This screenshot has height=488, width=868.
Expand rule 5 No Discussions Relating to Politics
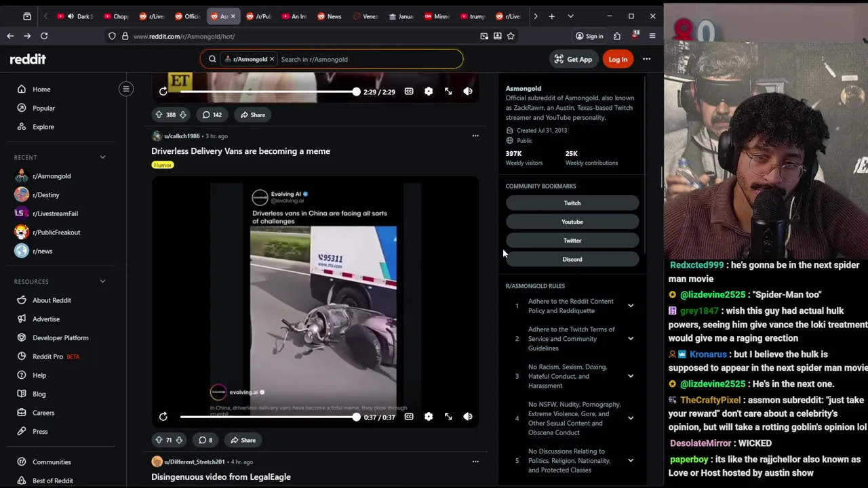point(631,461)
